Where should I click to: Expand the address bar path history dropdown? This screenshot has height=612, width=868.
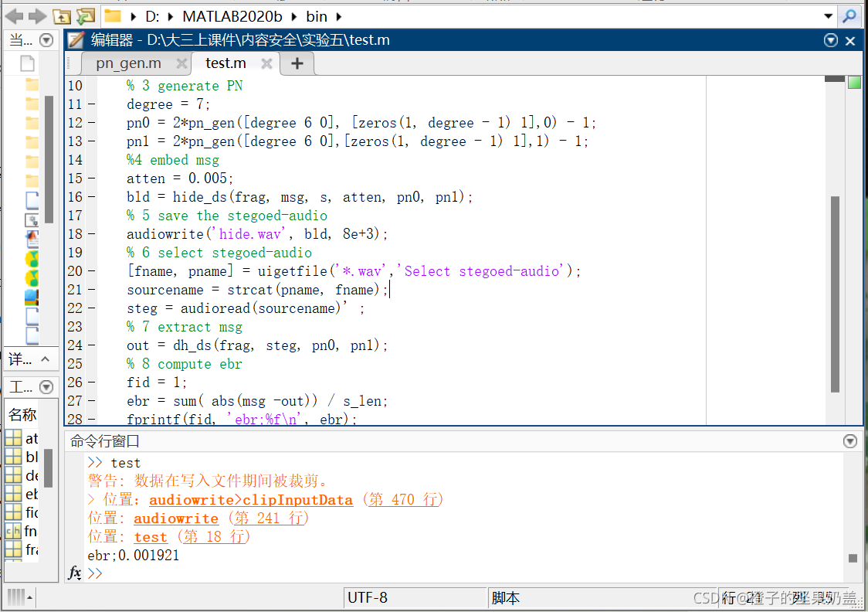[828, 15]
